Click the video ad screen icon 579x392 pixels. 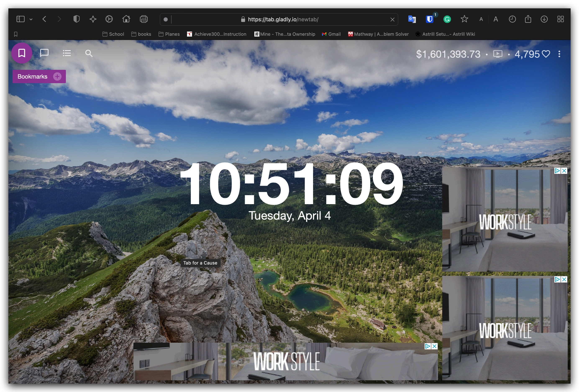(x=498, y=54)
